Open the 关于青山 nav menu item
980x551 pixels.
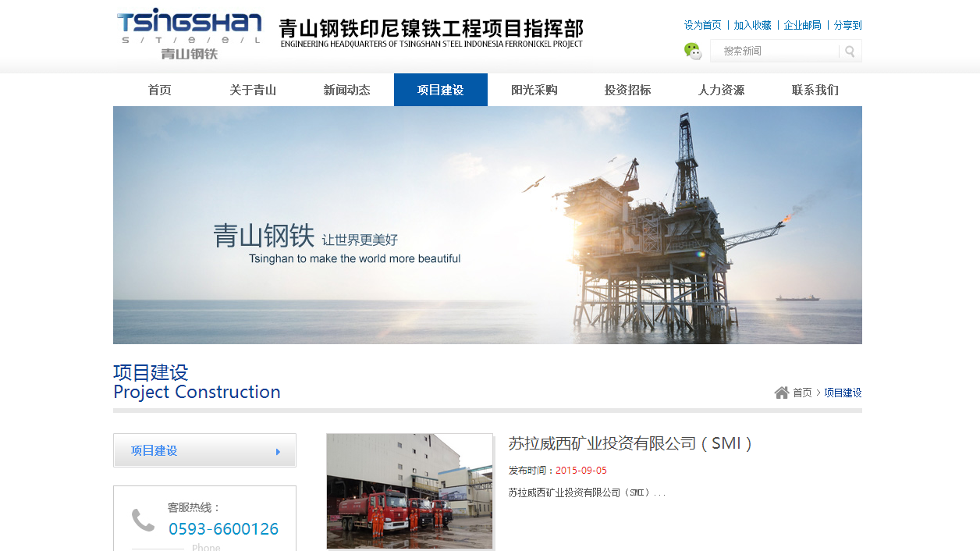click(254, 90)
